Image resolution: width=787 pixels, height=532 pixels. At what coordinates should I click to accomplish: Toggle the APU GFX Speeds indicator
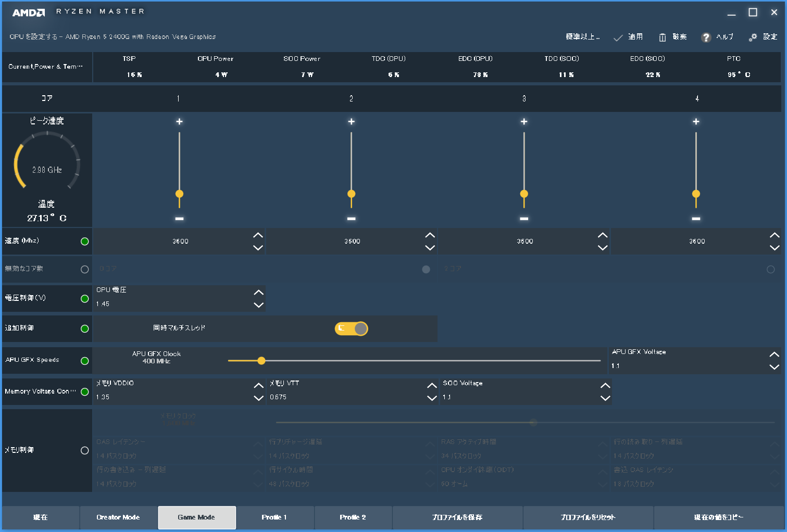pos(85,361)
